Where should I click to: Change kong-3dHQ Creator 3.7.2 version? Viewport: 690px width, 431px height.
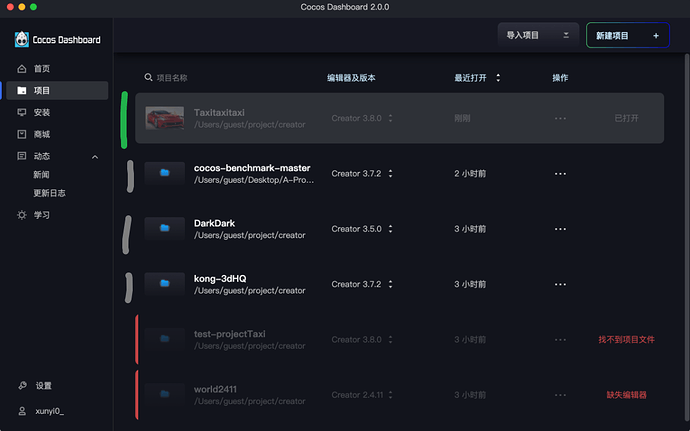pyautogui.click(x=362, y=284)
